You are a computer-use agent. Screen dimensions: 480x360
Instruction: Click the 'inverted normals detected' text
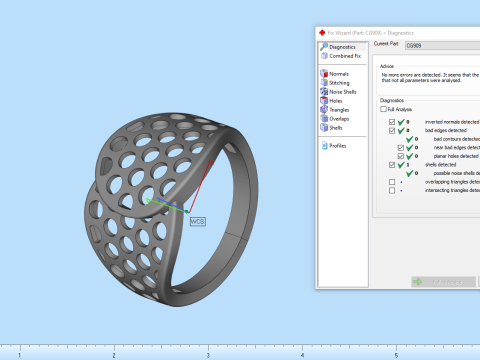[x=452, y=122]
